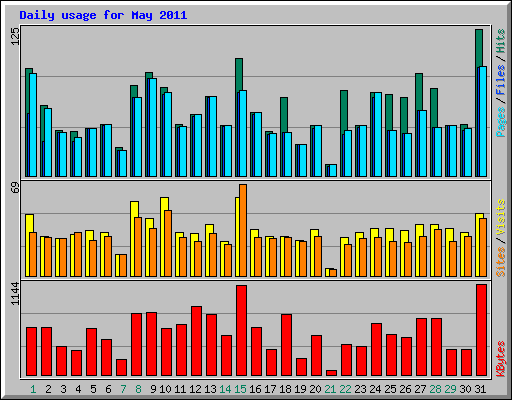
Task: Click day 30 on the x-axis
Action: (465, 389)
